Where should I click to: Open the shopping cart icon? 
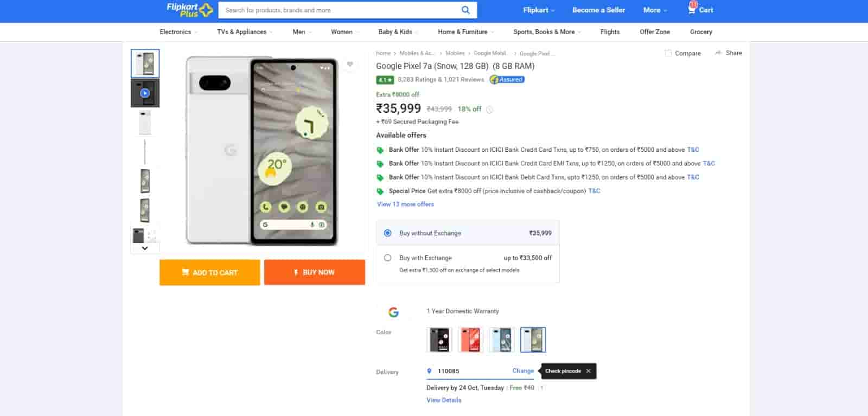coord(692,9)
